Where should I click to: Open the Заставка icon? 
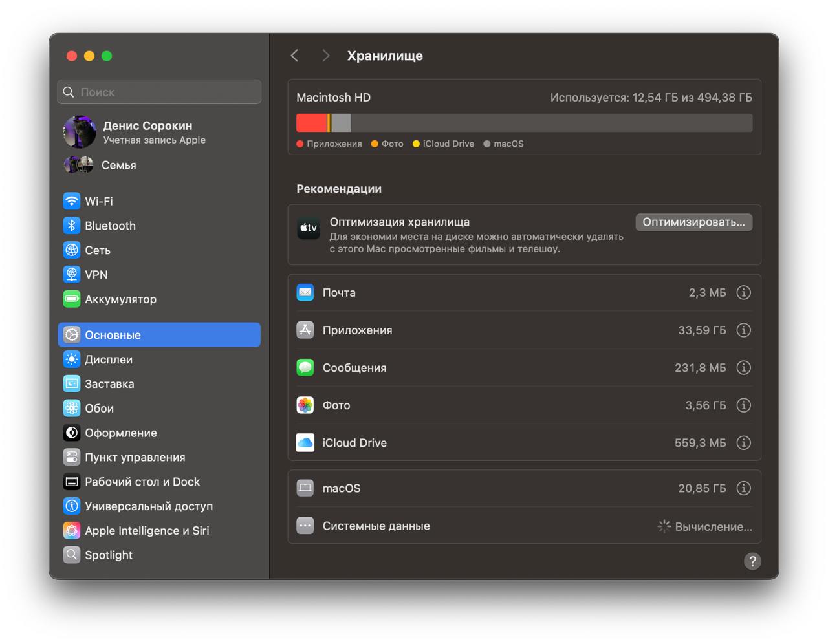(72, 384)
